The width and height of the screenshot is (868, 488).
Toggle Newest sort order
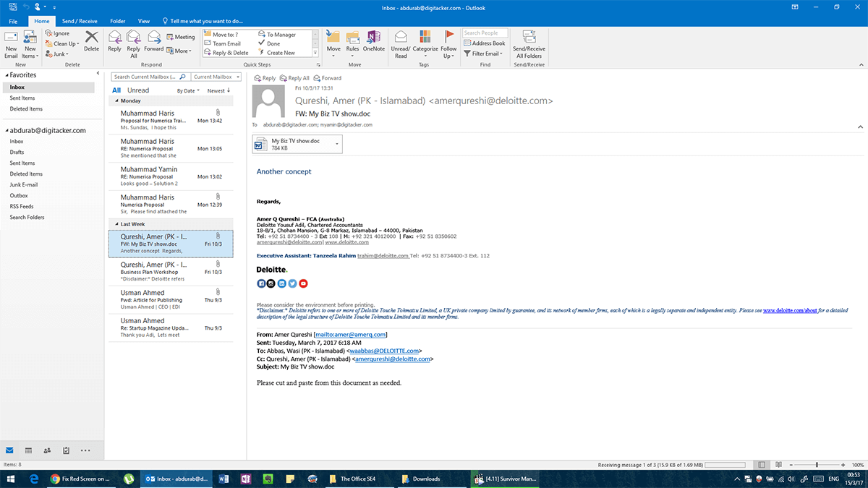(x=218, y=91)
